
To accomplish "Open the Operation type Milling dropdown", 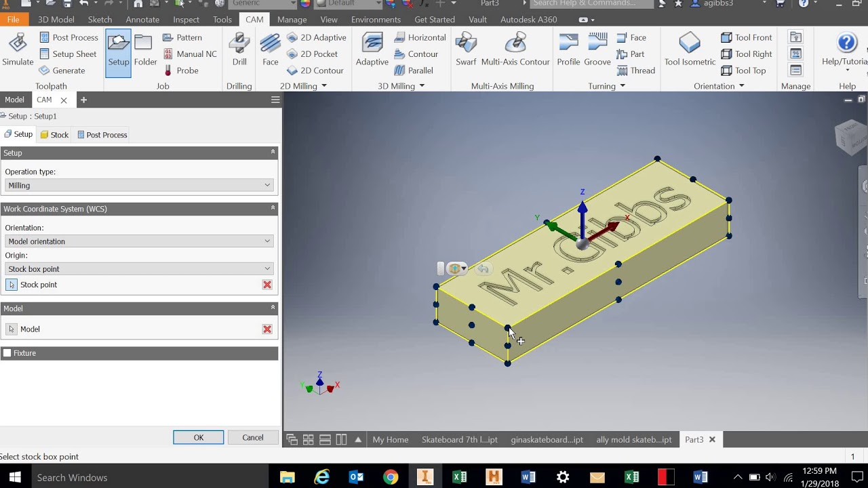I will pos(139,185).
